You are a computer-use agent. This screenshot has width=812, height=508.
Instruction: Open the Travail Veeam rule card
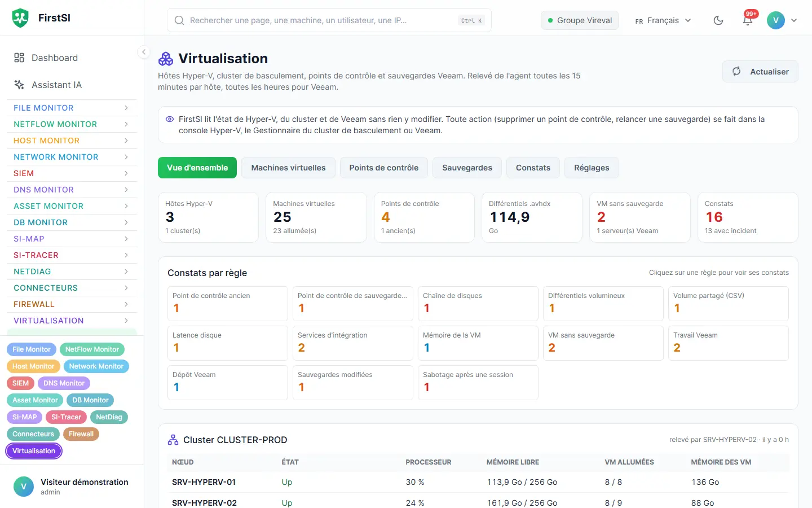click(729, 343)
